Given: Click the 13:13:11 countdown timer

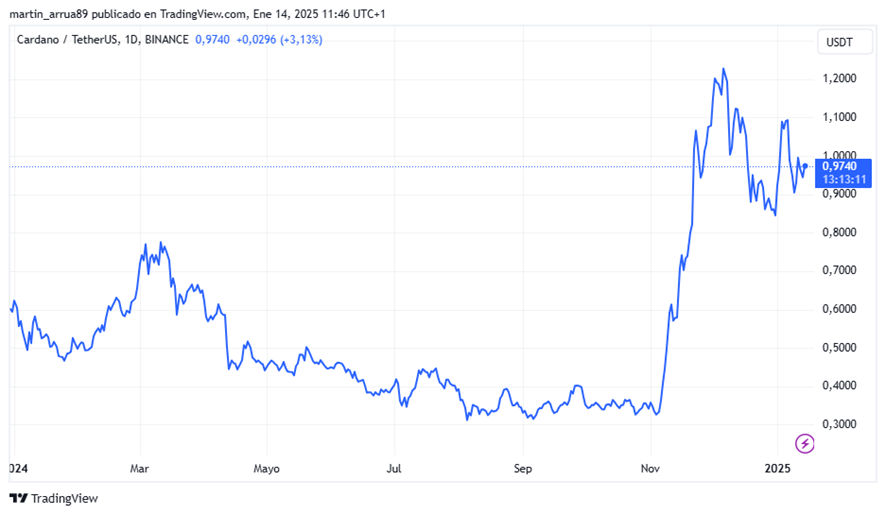Looking at the screenshot, I should (844, 180).
